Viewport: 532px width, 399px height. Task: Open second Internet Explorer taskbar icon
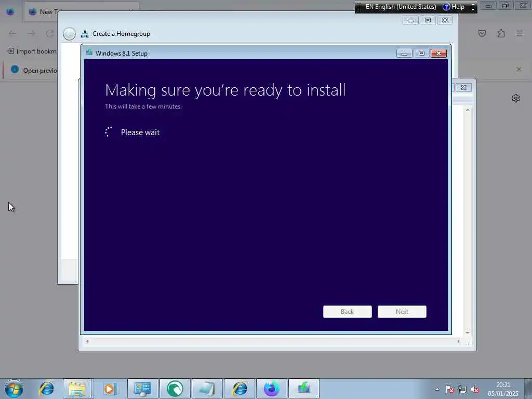[240, 389]
